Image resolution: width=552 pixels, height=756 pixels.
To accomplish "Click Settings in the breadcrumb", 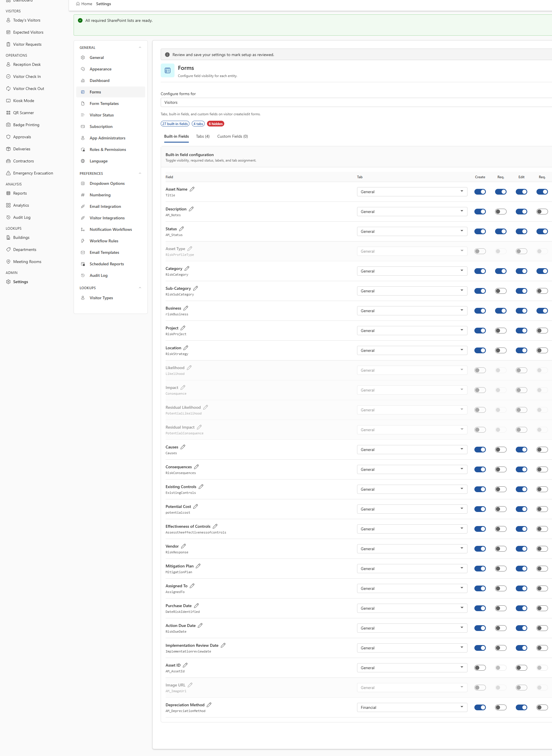I will click(x=103, y=4).
